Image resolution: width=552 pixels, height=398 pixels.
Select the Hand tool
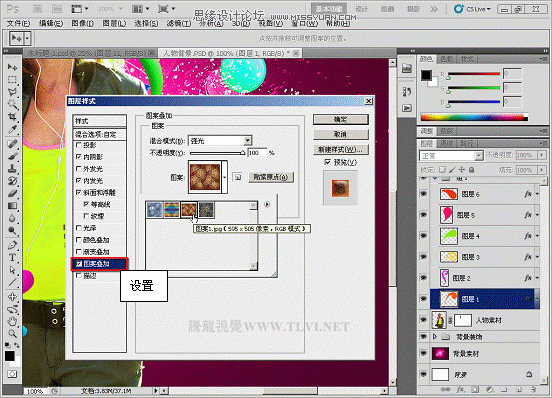click(x=12, y=321)
